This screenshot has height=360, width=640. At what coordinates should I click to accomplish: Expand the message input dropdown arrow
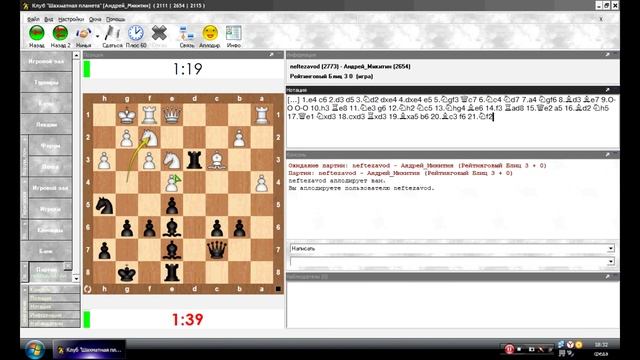click(x=611, y=261)
